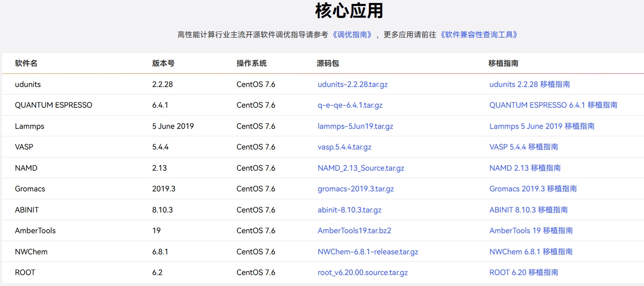Open AmberTools 19 移植指南
Viewport: 644px width, 286px height.
tap(531, 231)
